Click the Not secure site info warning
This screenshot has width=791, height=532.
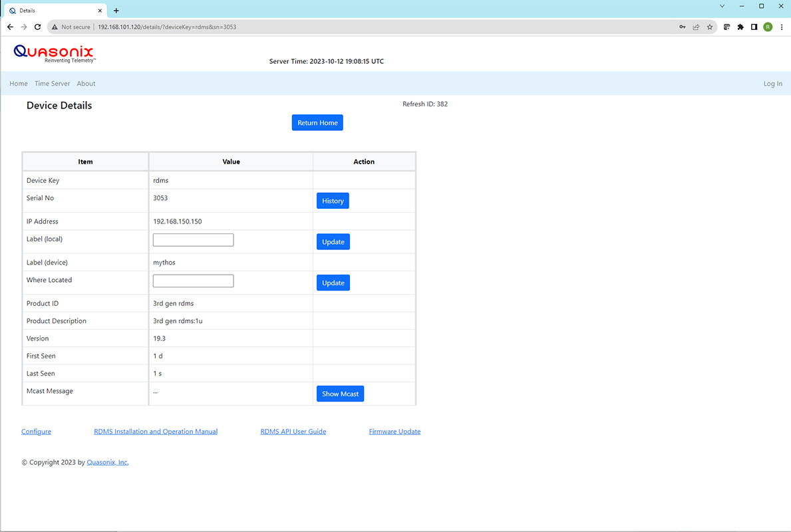(x=71, y=27)
